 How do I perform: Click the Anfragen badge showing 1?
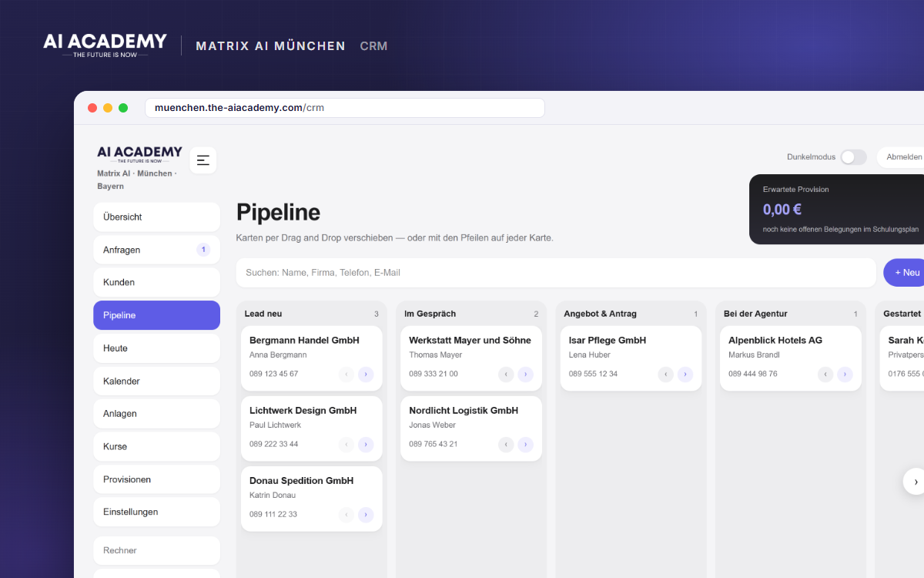click(203, 250)
